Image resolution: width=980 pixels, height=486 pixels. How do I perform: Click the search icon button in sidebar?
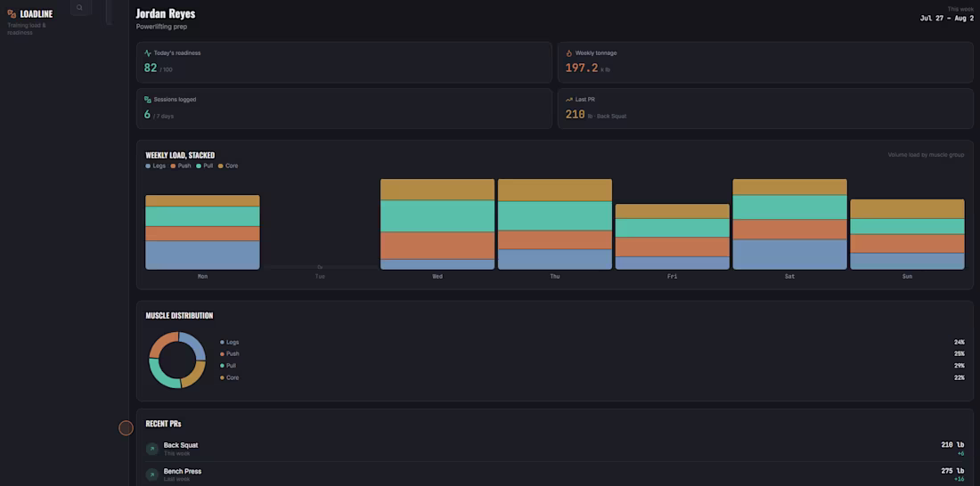pyautogui.click(x=80, y=7)
